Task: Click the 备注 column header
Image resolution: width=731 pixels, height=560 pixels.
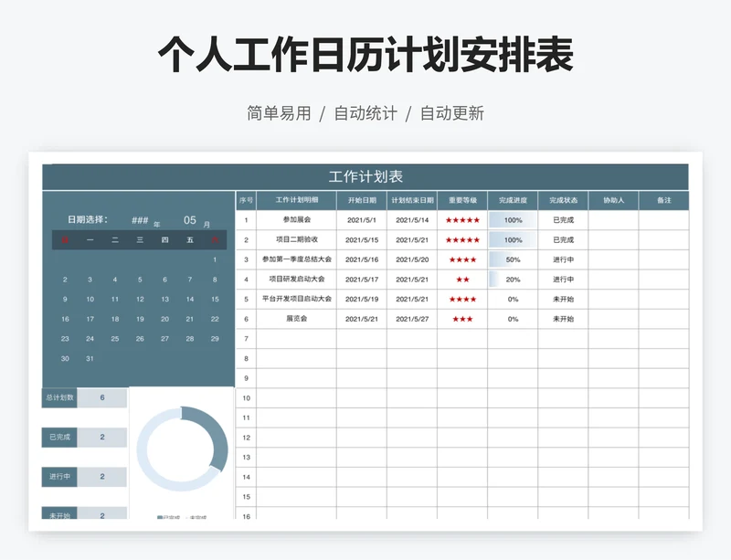Action: coord(664,200)
